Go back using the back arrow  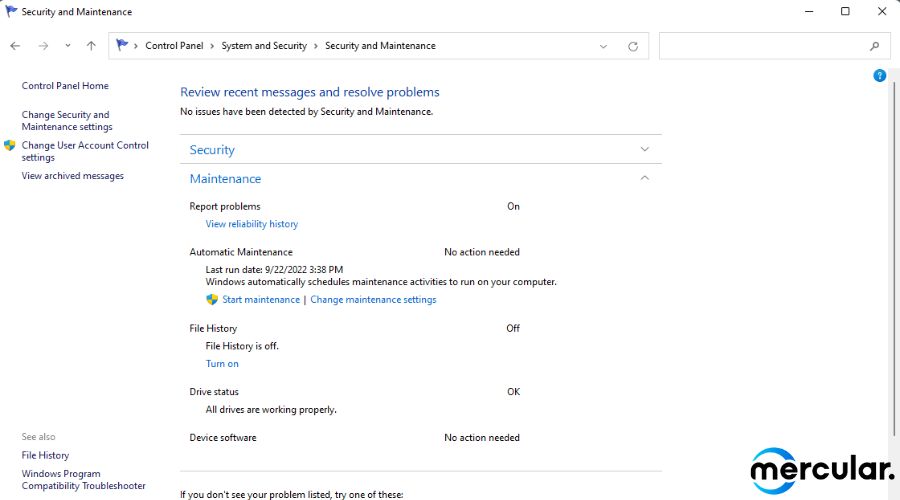coord(15,46)
